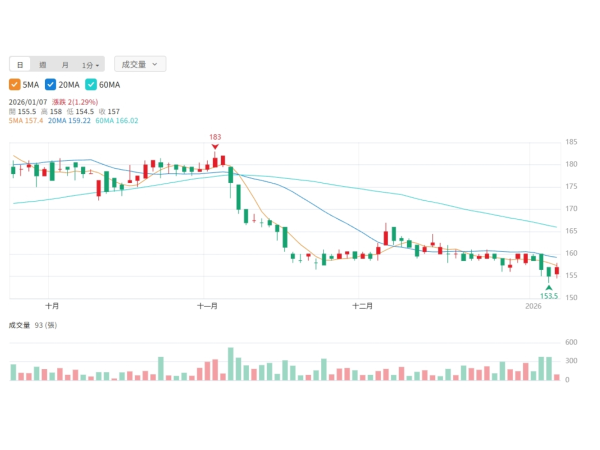The height and width of the screenshot is (450, 600).
Task: Uncheck the 20MA moving average
Action: pyautogui.click(x=52, y=85)
